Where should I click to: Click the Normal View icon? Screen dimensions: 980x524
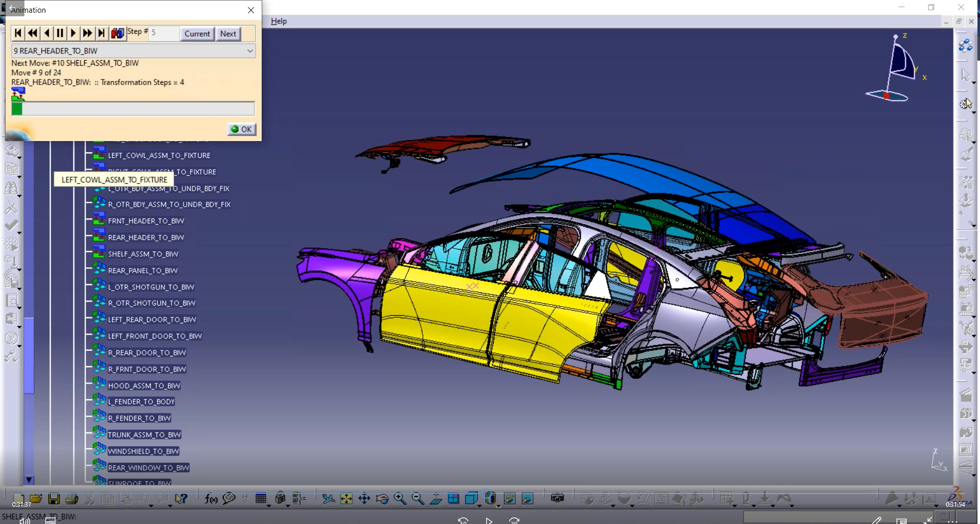click(x=436, y=499)
